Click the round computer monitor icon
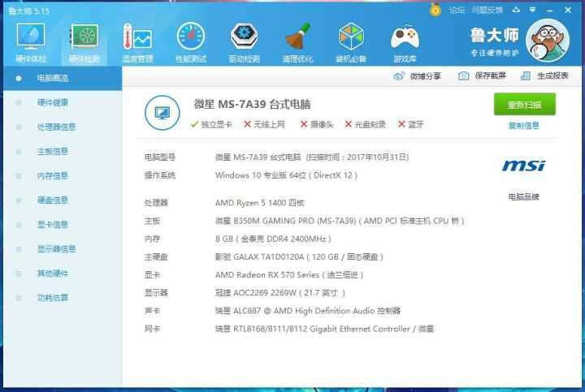Image resolution: width=585 pixels, height=392 pixels. tap(162, 113)
